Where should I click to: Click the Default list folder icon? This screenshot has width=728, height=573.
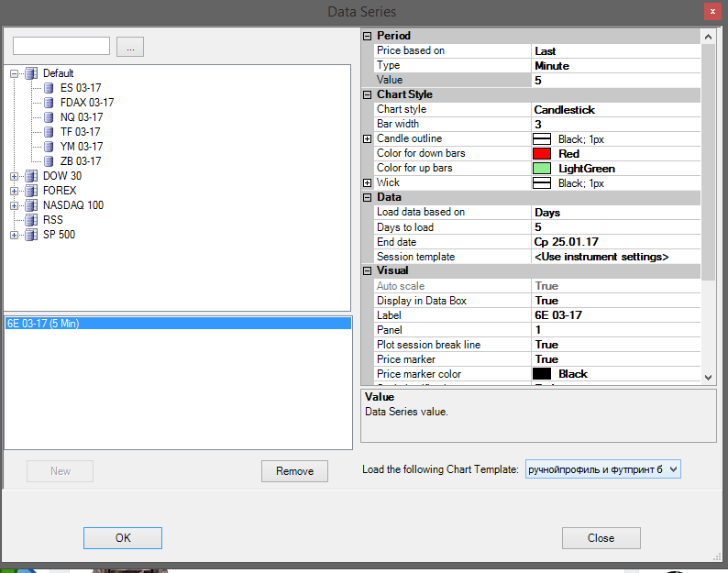click(31, 73)
